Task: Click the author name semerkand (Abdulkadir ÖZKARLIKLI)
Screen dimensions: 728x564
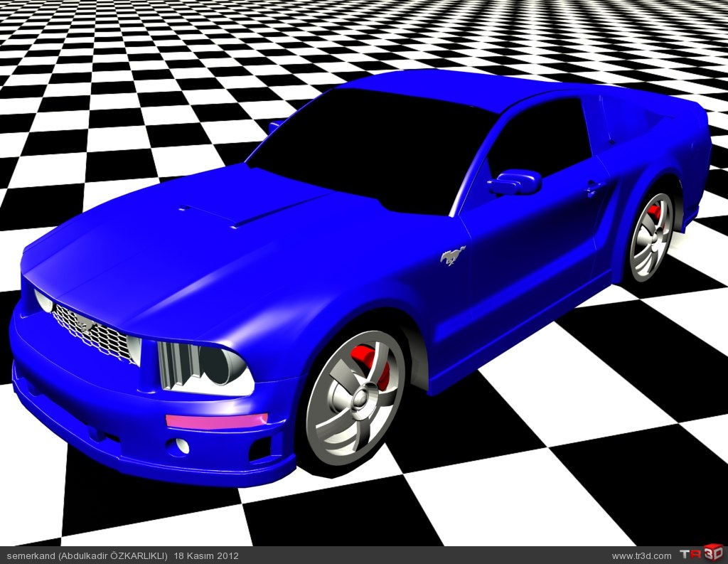Action: click(x=87, y=555)
